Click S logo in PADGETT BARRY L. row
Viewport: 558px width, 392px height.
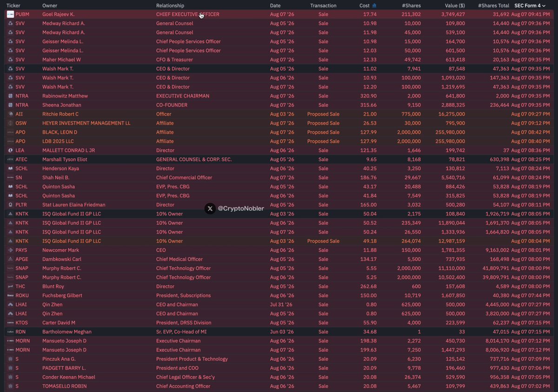click(10, 368)
